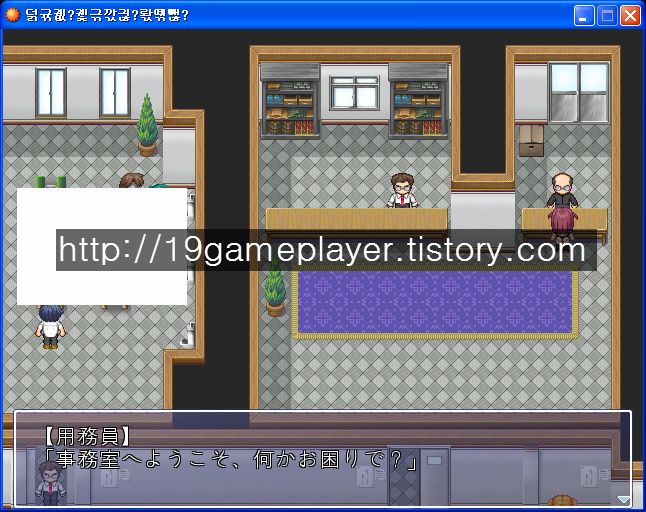Click the left storage shelf in office

coord(290,101)
